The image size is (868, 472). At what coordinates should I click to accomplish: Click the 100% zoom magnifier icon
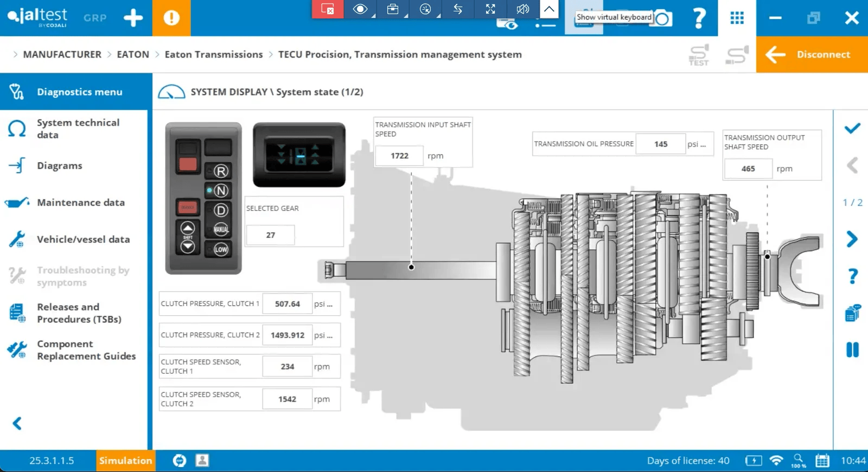tap(799, 461)
